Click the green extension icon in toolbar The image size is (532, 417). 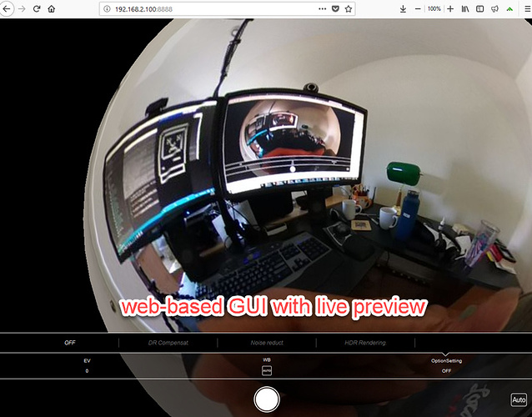click(x=509, y=9)
